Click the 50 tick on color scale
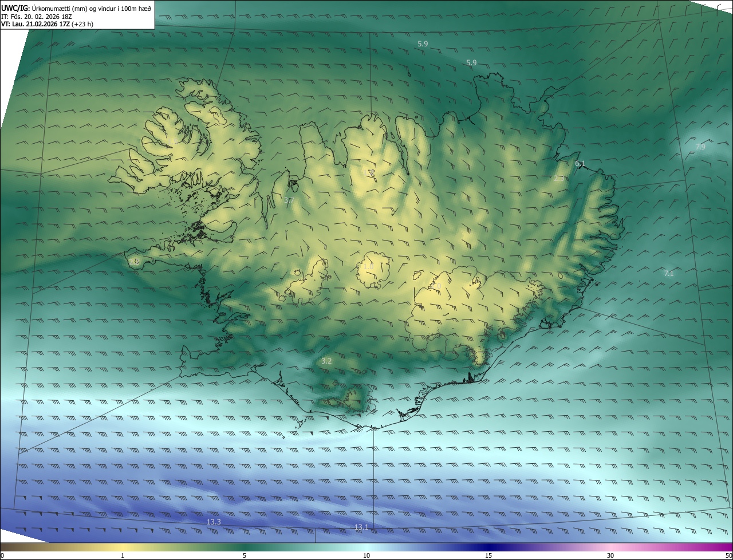 point(728,555)
